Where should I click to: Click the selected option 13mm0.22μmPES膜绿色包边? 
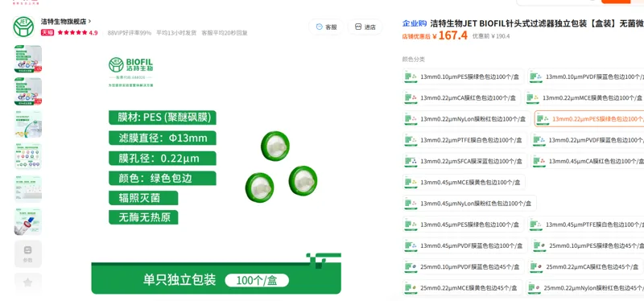(x=589, y=119)
